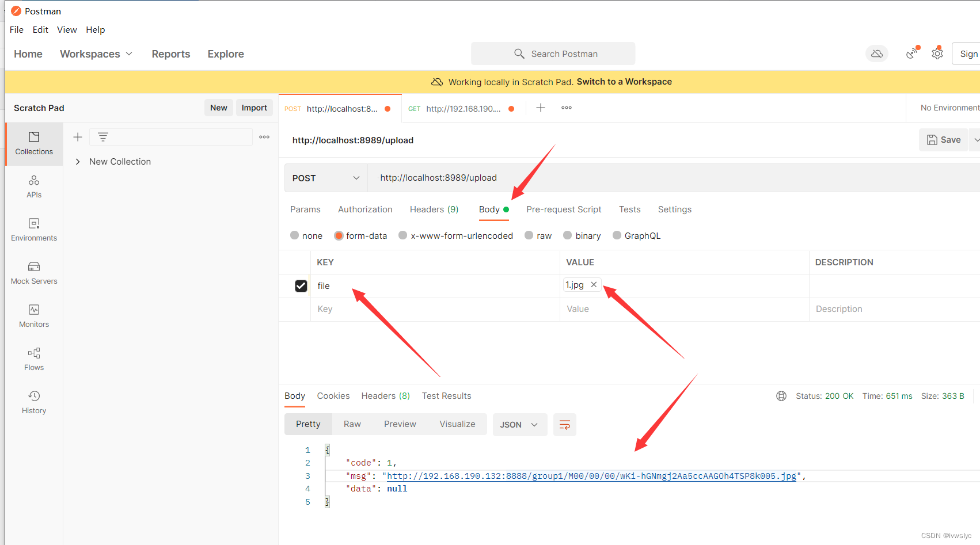Click the filter icon in collections panel
The width and height of the screenshot is (980, 545).
click(x=103, y=137)
